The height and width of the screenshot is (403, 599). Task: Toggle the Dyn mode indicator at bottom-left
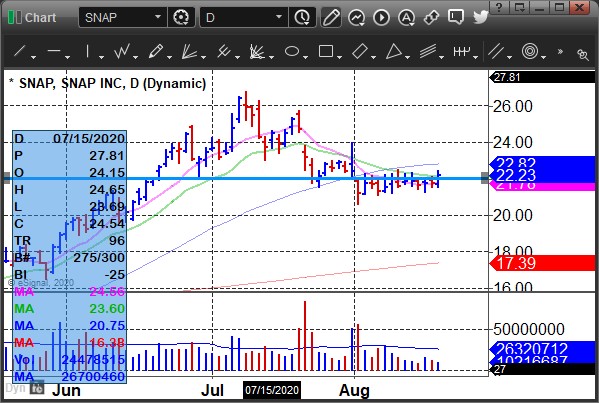(15, 388)
